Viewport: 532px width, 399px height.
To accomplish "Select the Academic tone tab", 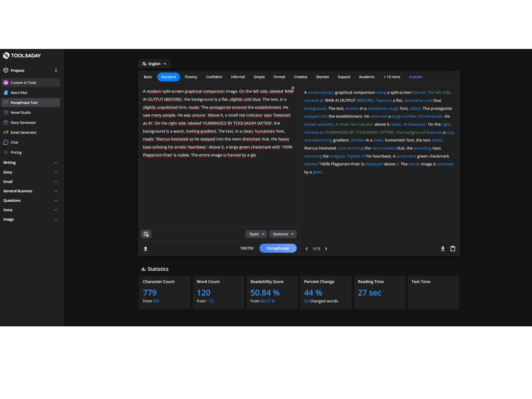I will click(367, 77).
